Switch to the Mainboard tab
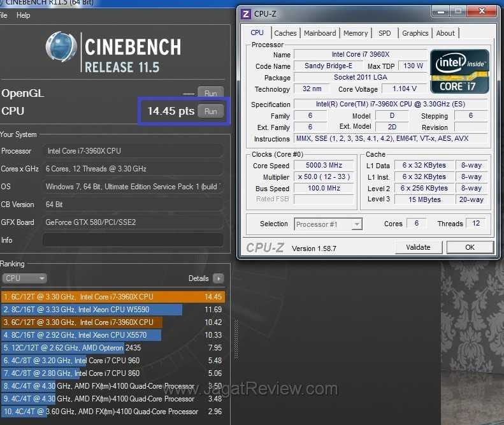Viewport: 504px width, 425px height. pos(320,33)
